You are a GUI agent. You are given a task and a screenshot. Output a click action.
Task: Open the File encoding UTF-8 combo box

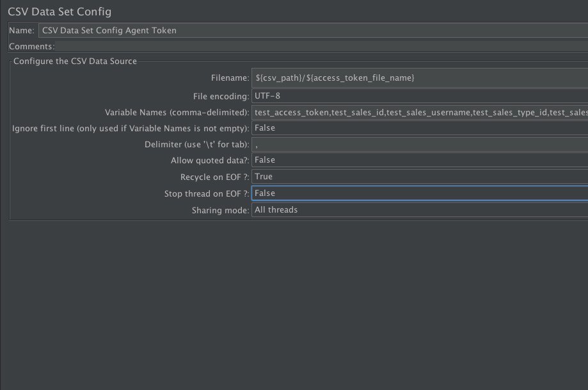click(420, 96)
